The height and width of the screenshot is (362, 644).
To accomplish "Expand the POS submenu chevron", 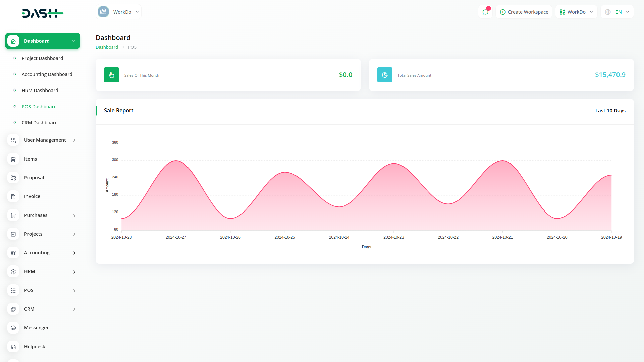I will point(74,290).
